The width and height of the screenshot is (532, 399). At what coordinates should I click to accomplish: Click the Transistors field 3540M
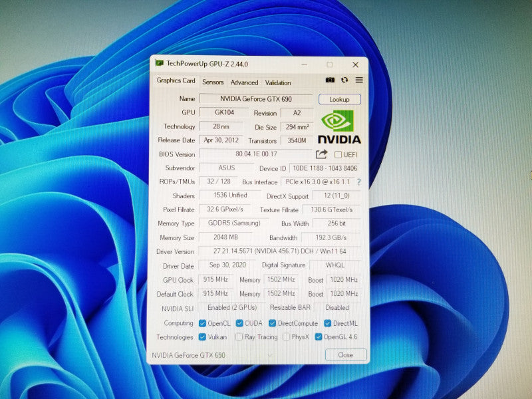coord(297,140)
